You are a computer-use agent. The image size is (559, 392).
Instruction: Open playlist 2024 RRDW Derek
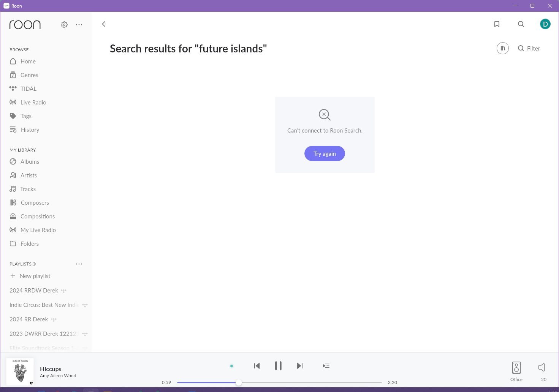[34, 290]
